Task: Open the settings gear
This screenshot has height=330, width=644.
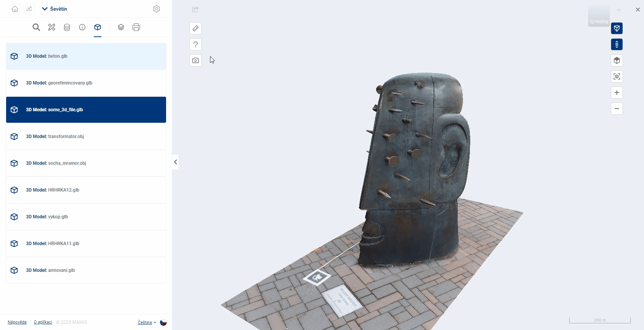Action: pos(157,9)
